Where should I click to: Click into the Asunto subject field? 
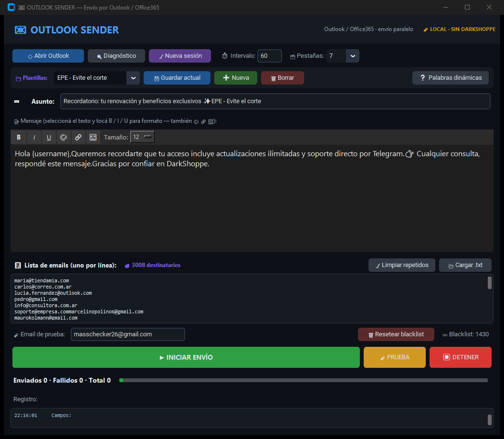[x=275, y=101]
